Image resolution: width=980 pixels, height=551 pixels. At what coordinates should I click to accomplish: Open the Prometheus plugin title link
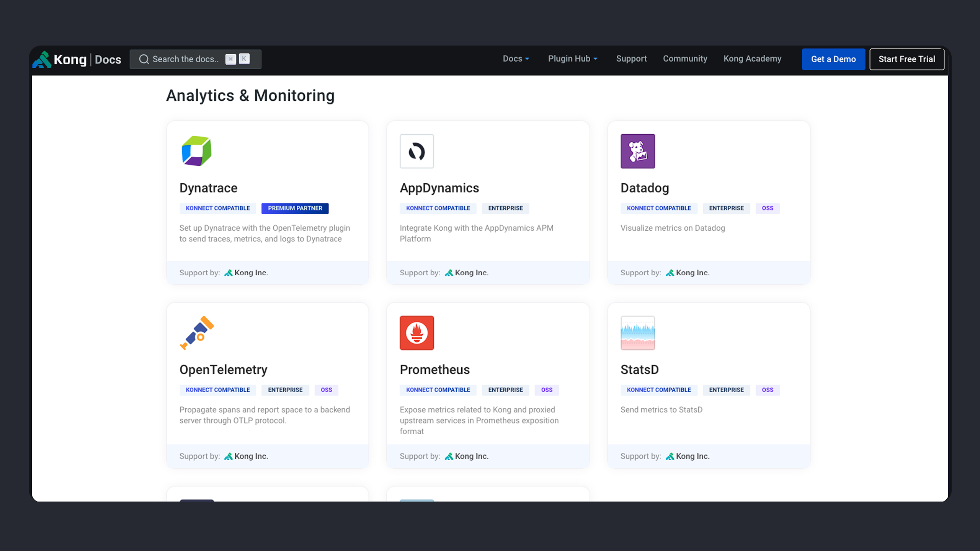coord(434,370)
